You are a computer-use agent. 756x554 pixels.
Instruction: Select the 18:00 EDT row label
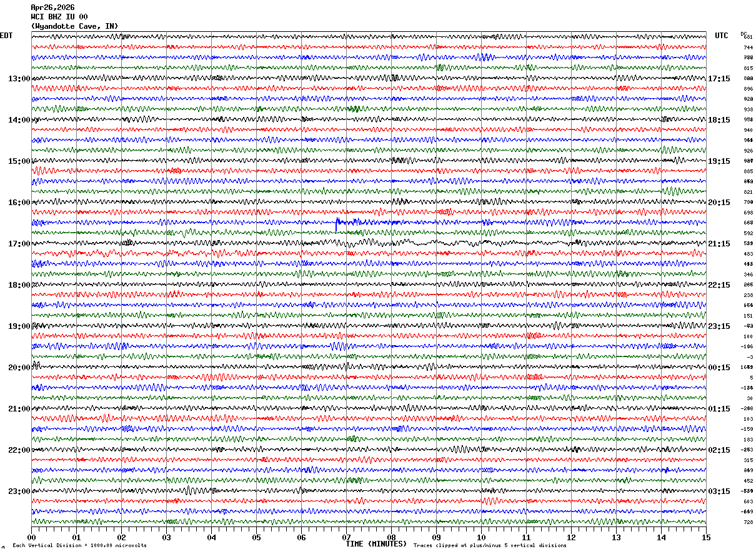pyautogui.click(x=19, y=285)
